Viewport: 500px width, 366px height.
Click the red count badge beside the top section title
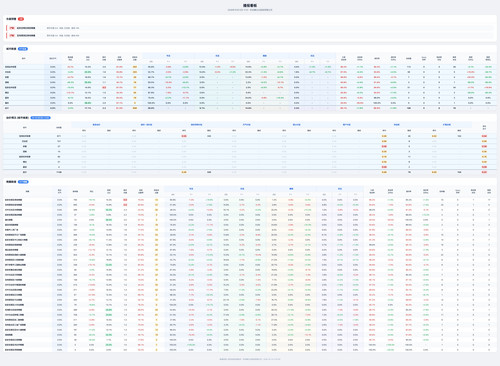coord(21,19)
